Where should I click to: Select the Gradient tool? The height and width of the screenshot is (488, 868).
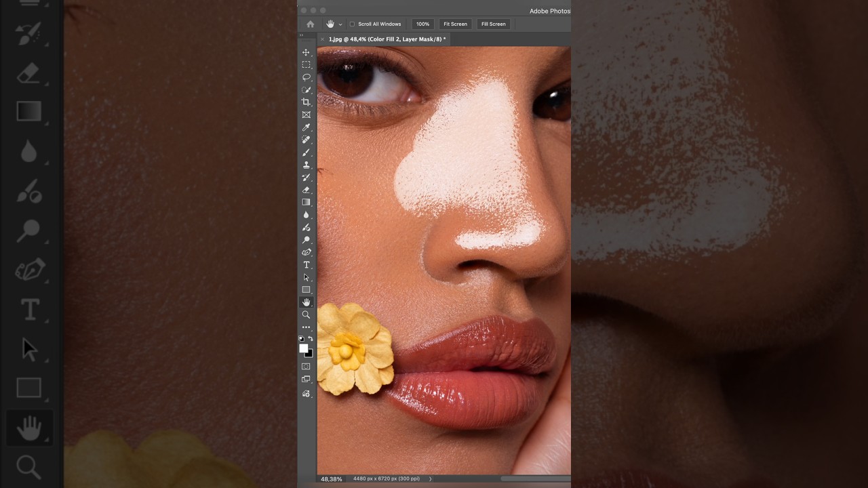[306, 202]
